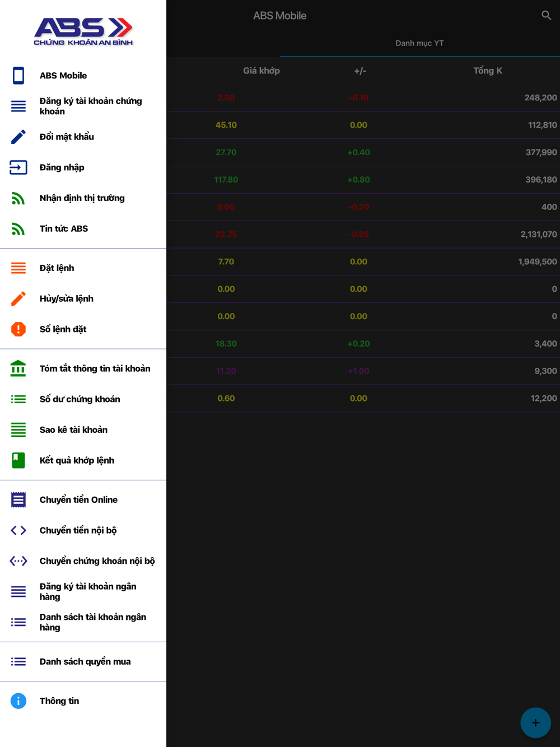The height and width of the screenshot is (747, 560).
Task: Click the Sổ lệnh đặt alert icon
Action: click(18, 329)
